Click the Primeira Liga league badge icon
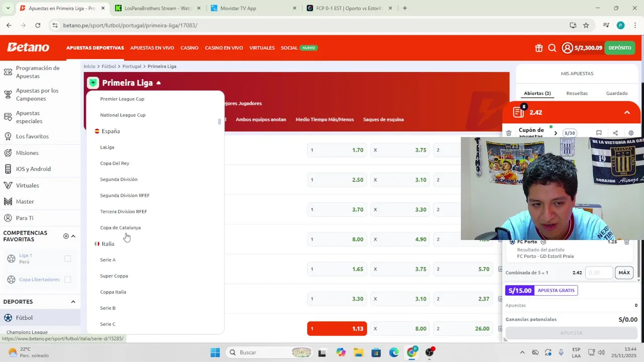Viewport: 644px width, 362px height. 93,83
